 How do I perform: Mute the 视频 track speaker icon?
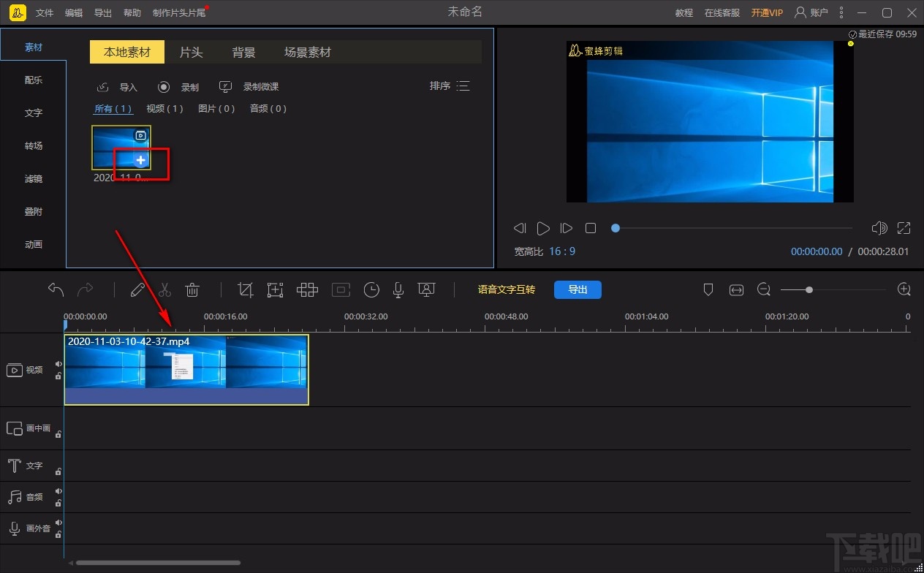pyautogui.click(x=58, y=364)
